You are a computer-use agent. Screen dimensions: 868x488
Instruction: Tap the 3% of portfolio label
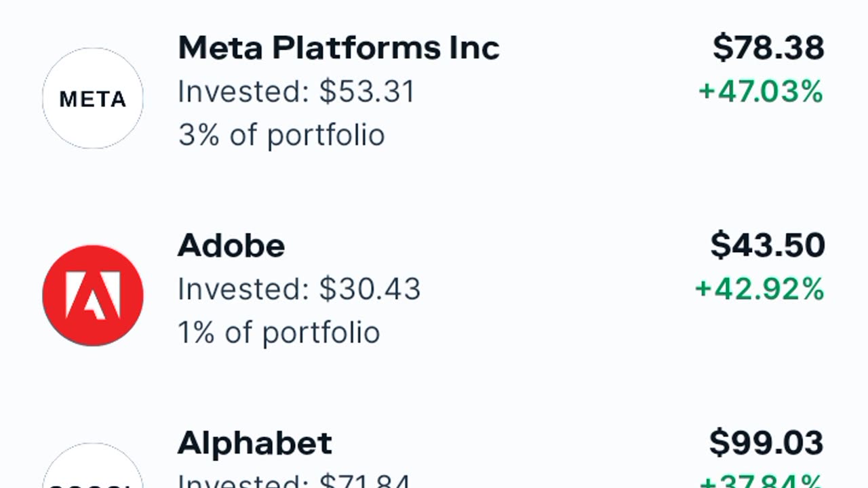[281, 135]
